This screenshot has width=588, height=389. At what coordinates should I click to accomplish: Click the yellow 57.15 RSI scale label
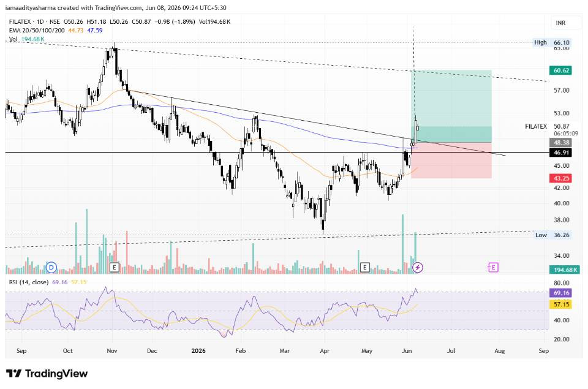tap(561, 304)
